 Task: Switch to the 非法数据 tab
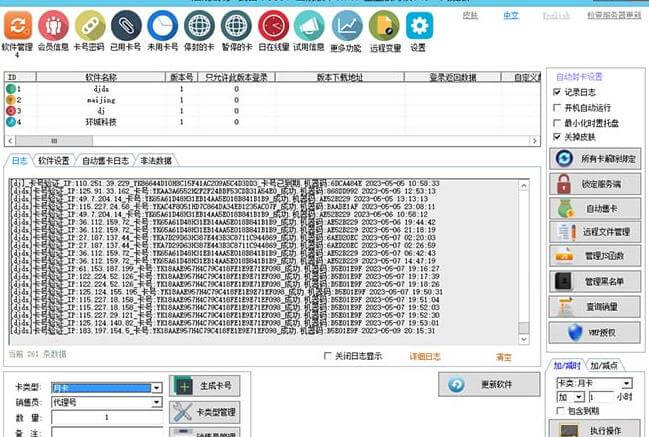(x=156, y=161)
